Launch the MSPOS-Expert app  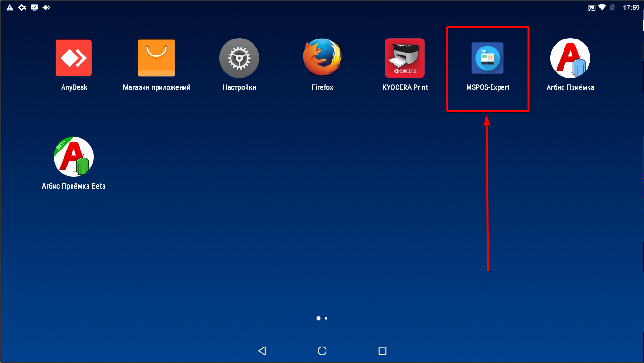pos(487,58)
